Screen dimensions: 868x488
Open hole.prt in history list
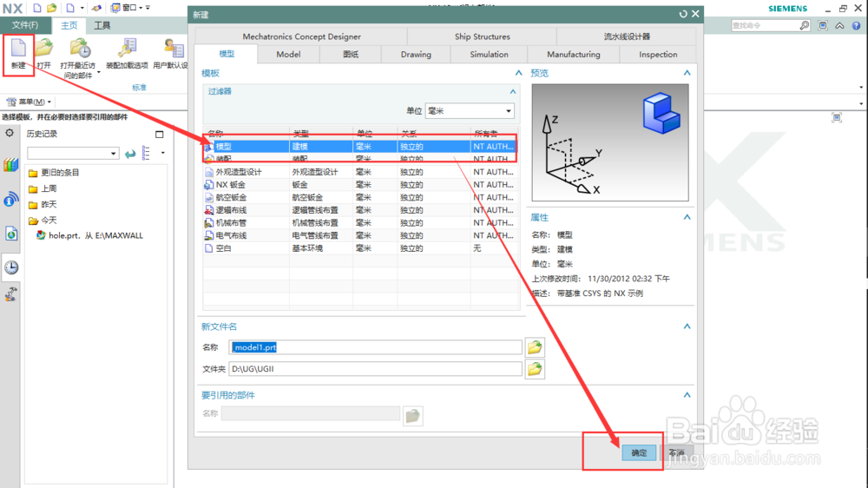point(89,235)
